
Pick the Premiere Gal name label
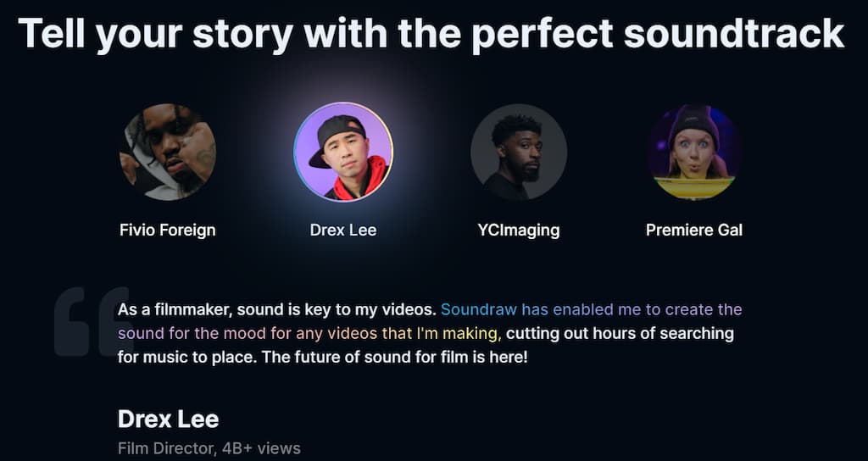pyautogui.click(x=694, y=230)
